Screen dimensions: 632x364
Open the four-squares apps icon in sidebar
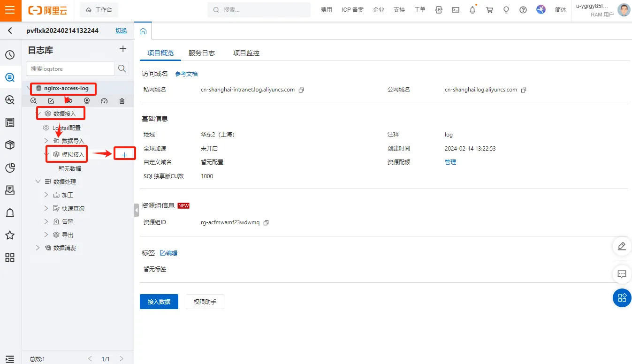[x=10, y=258]
